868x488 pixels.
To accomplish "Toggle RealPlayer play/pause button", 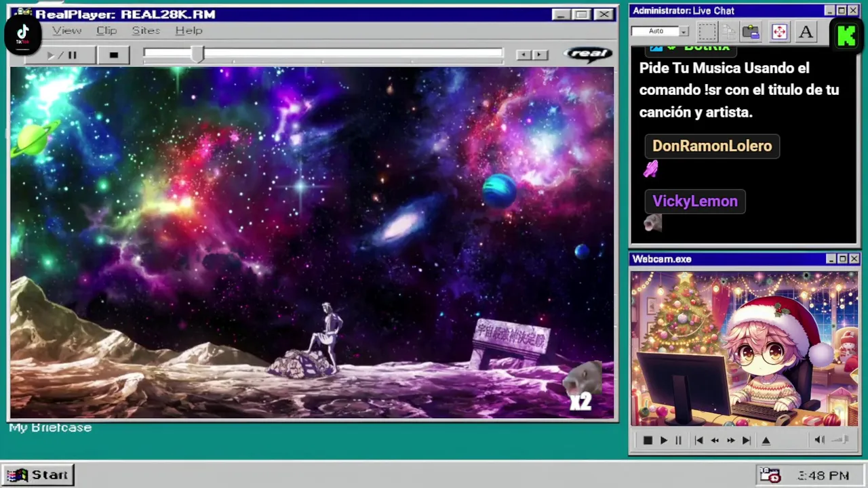I will pyautogui.click(x=62, y=55).
